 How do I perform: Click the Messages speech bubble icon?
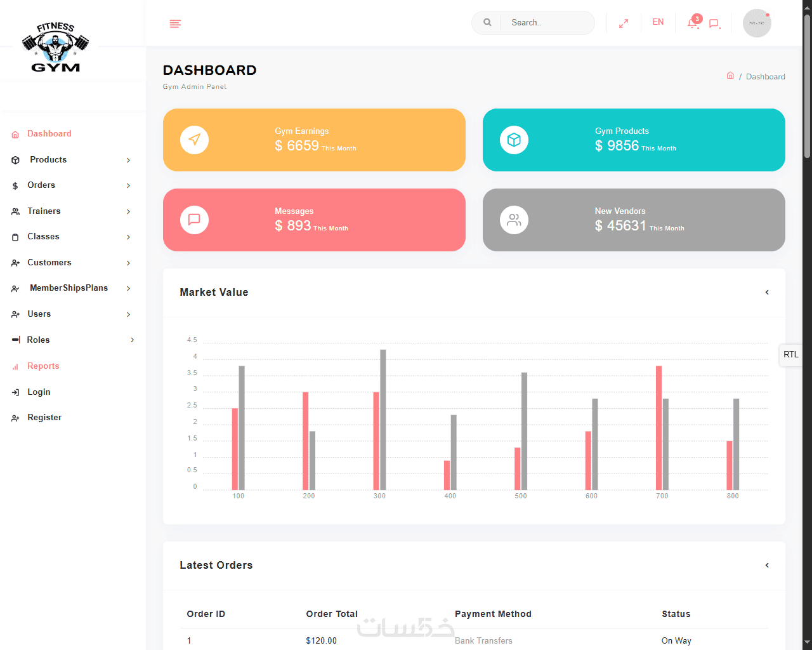tap(195, 220)
